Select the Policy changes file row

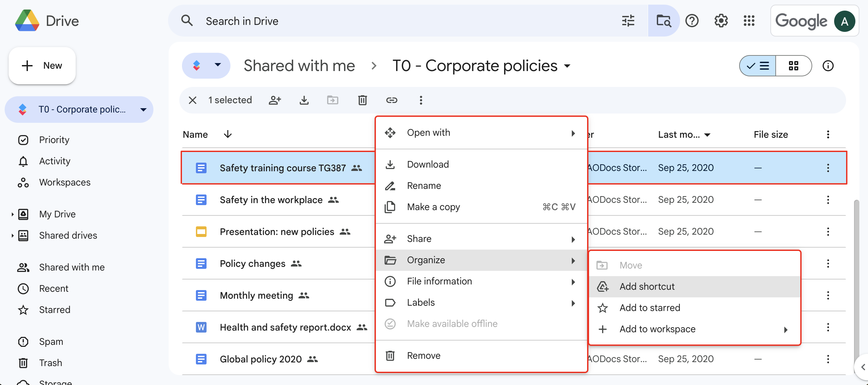(x=278, y=264)
